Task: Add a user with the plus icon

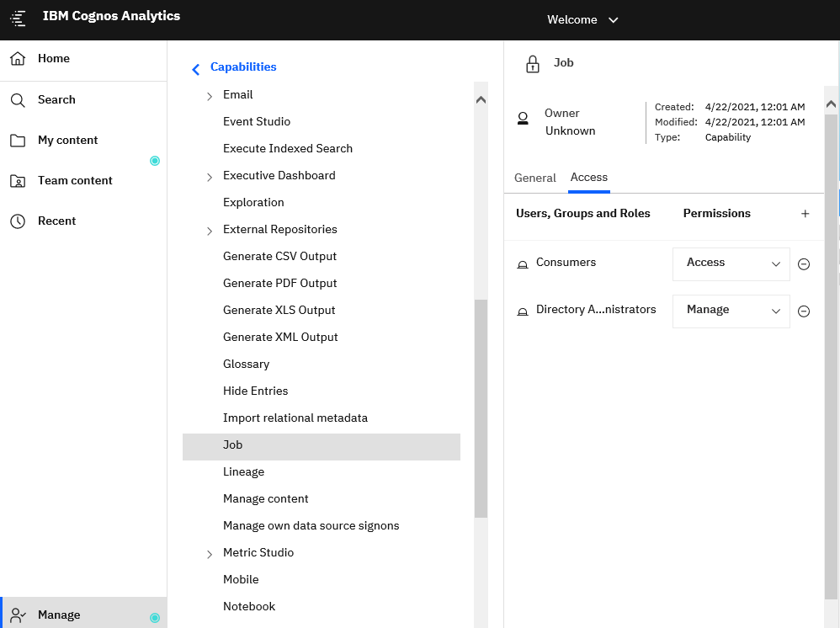Action: click(805, 214)
